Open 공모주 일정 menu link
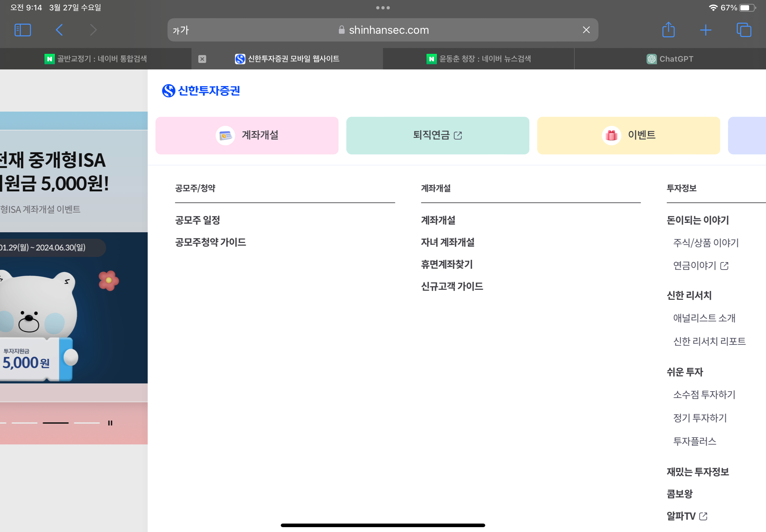Screen dimensions: 766x532 197,220
